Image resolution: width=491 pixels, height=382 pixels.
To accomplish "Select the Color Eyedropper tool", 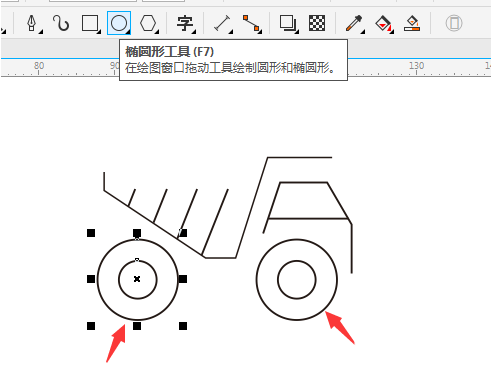I will [354, 23].
